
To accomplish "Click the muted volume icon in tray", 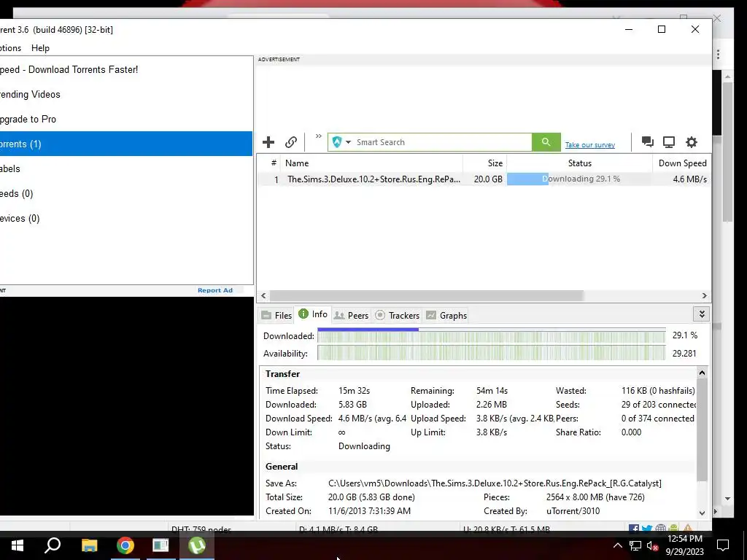I will point(652,545).
